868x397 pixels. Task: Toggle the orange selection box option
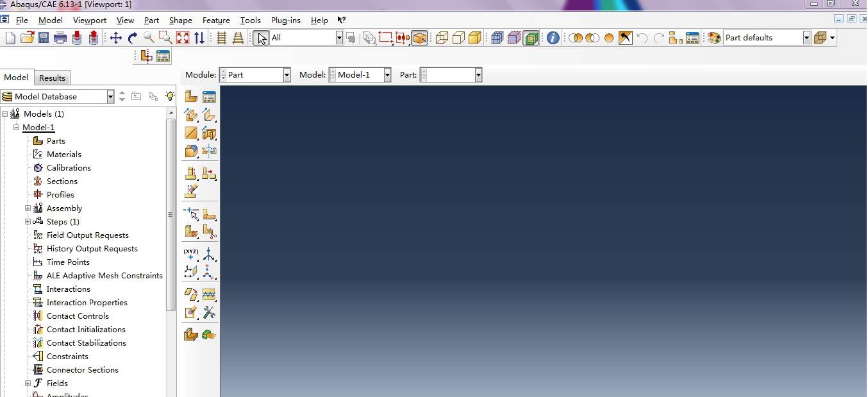tap(420, 38)
